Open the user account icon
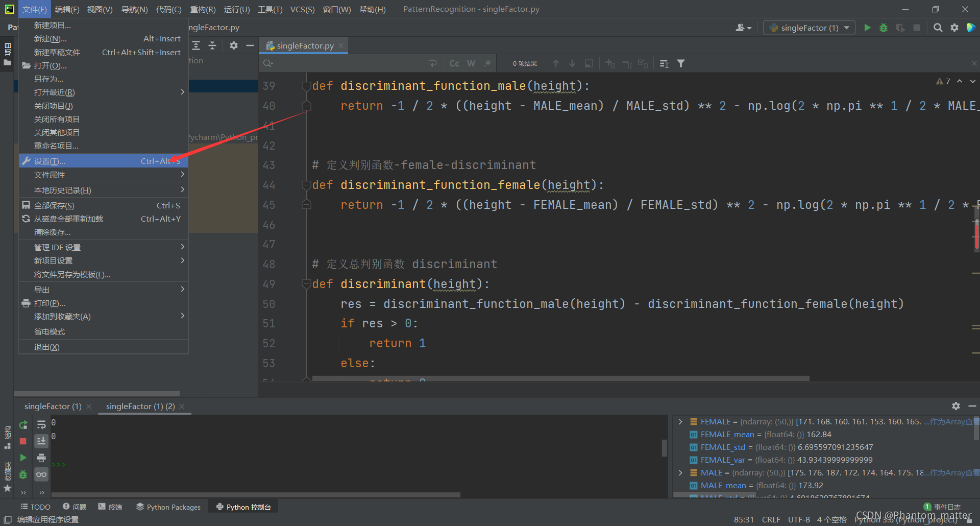980x526 pixels. [x=743, y=28]
